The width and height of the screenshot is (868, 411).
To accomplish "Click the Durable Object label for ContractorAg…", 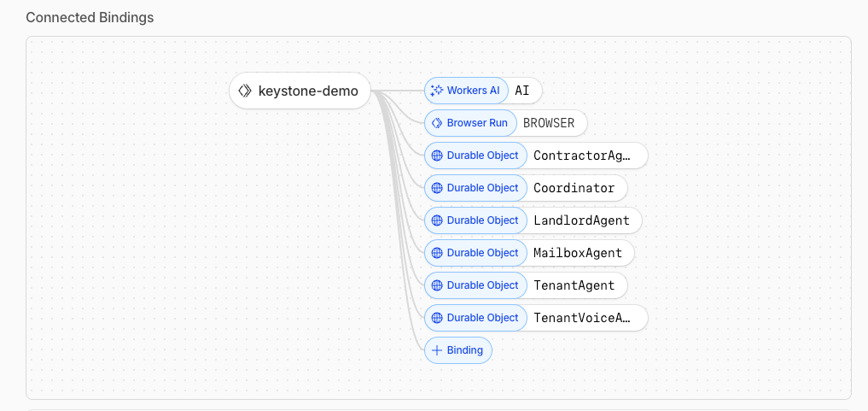I will pyautogui.click(x=475, y=156).
